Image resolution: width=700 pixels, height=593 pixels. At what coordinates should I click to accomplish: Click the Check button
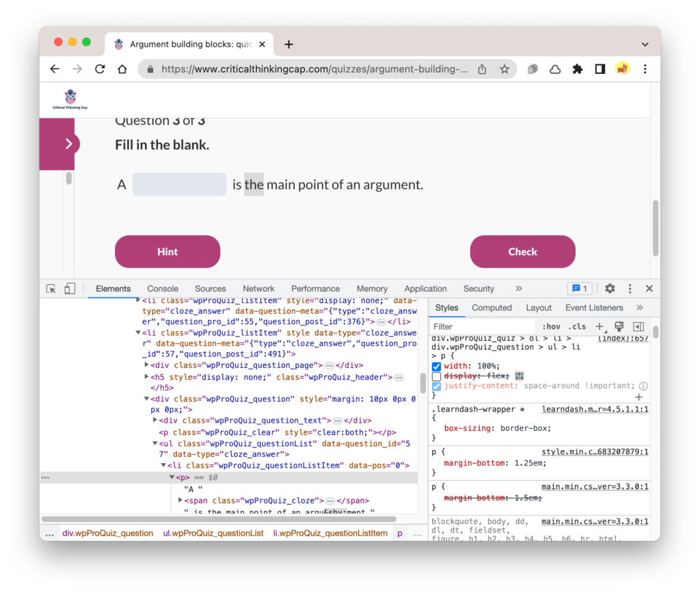coord(523,252)
